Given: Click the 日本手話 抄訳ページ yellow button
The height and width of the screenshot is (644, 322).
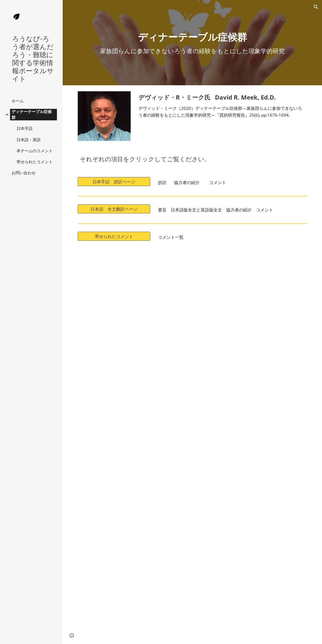Looking at the screenshot, I should (x=114, y=182).
